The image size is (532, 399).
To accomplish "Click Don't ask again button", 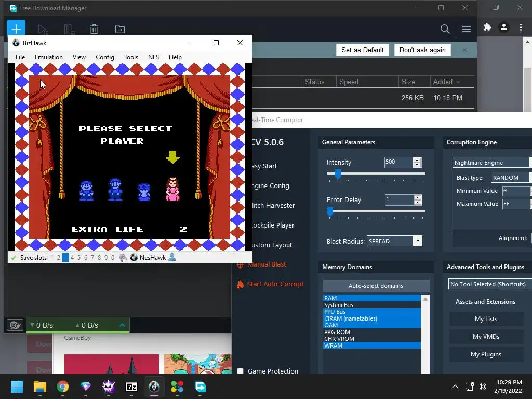I will [422, 50].
